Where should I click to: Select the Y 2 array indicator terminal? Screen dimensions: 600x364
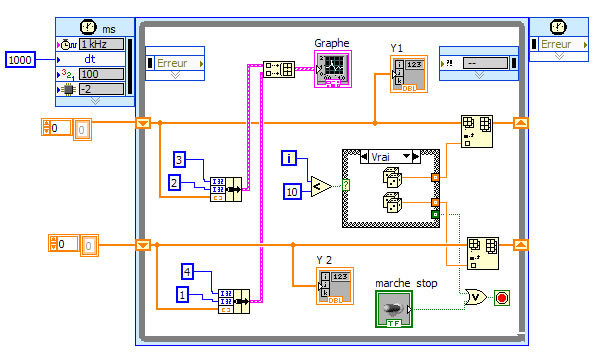click(335, 286)
